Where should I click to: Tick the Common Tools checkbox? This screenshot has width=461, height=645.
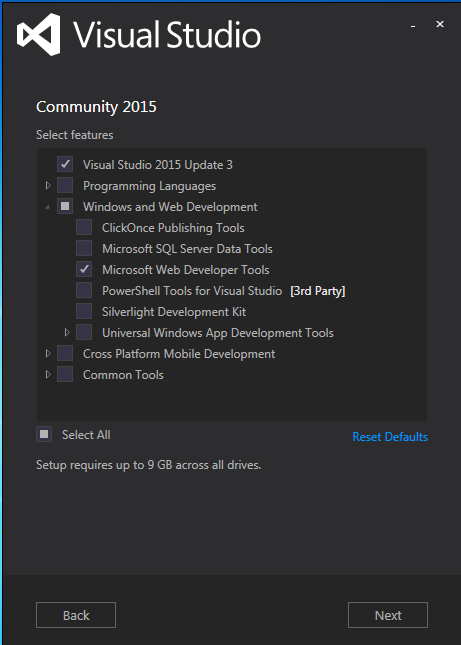[x=65, y=374]
